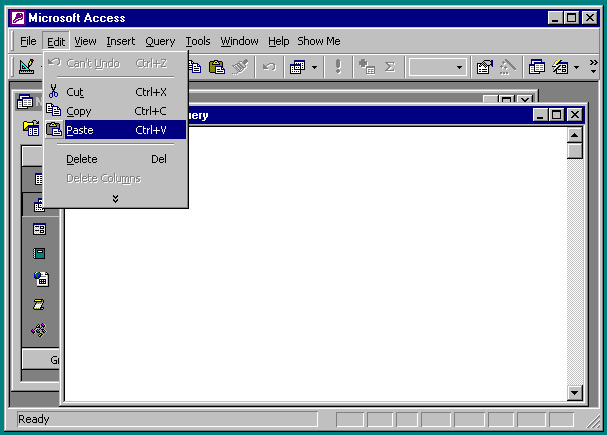
Task: Click the Open icon in database window
Action: pos(31,128)
